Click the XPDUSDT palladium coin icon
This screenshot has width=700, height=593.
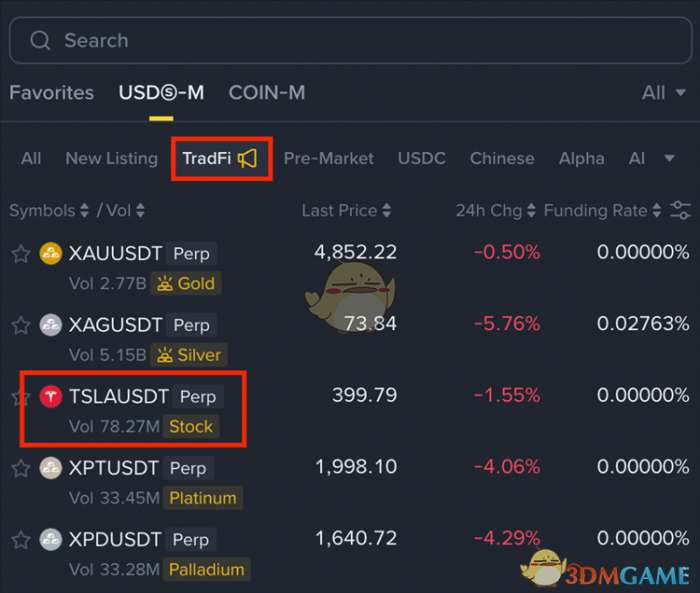(50, 539)
